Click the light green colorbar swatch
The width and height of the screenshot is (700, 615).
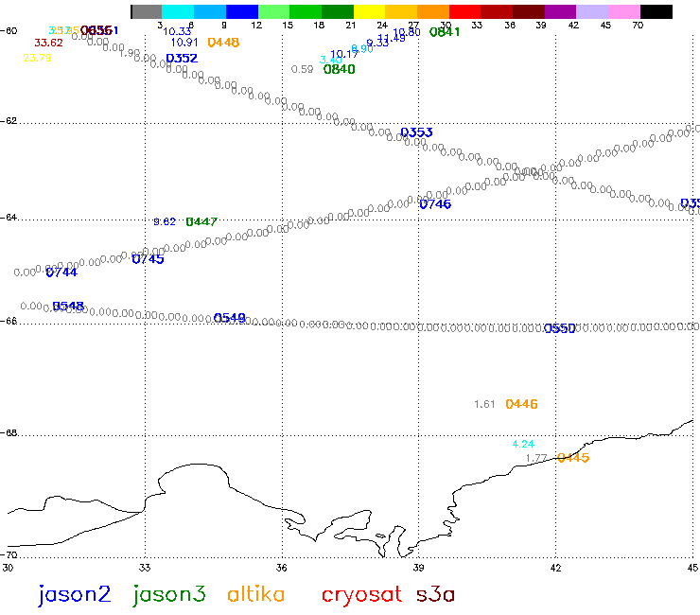pos(273,12)
